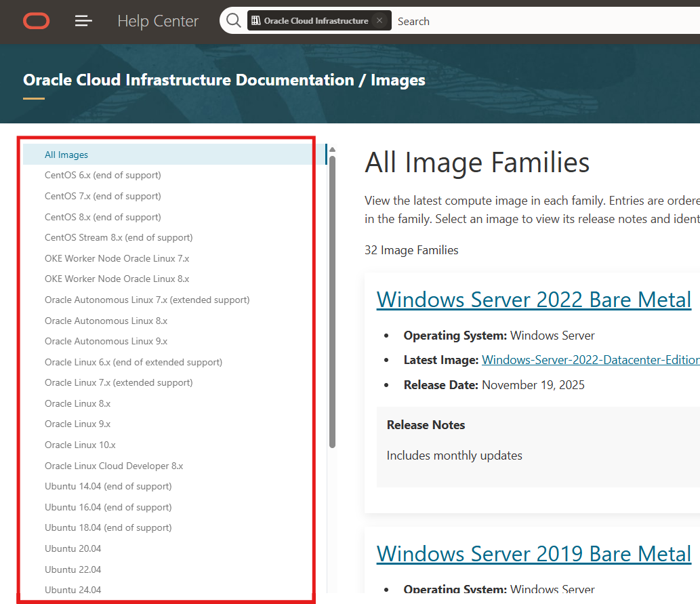
Task: Click the Release Notes heading
Action: pos(426,425)
